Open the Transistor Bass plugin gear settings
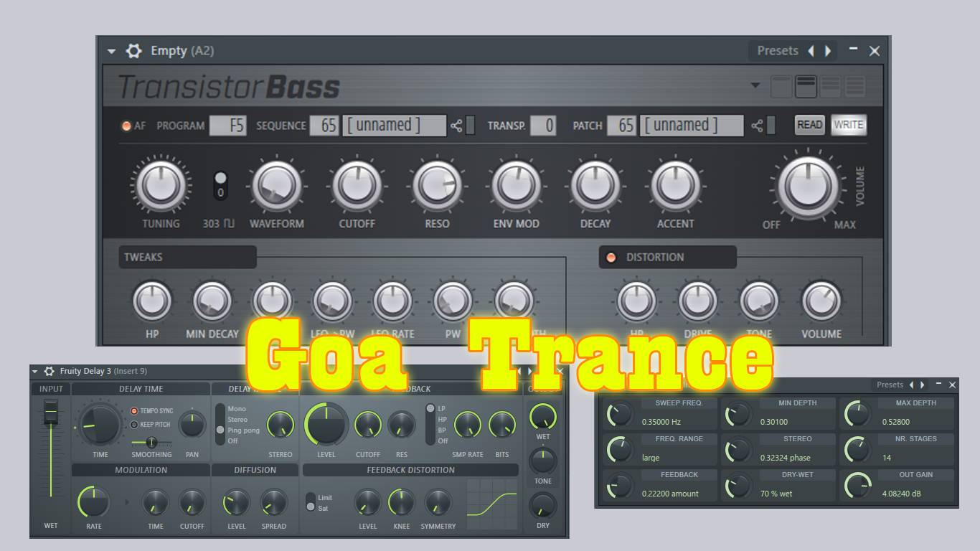Viewport: 980px width, 551px height. pyautogui.click(x=133, y=51)
